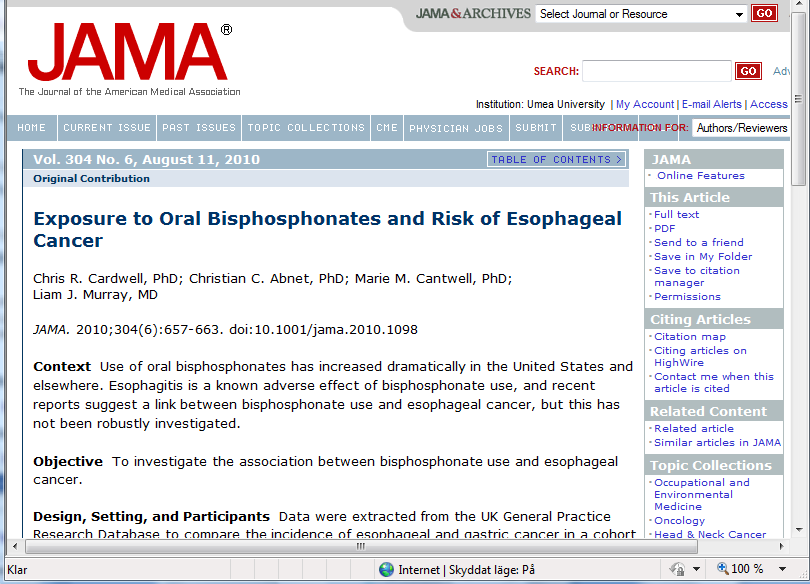Click the security icon left of zoom
Viewport: 810px width, 584px height.
pos(677,569)
